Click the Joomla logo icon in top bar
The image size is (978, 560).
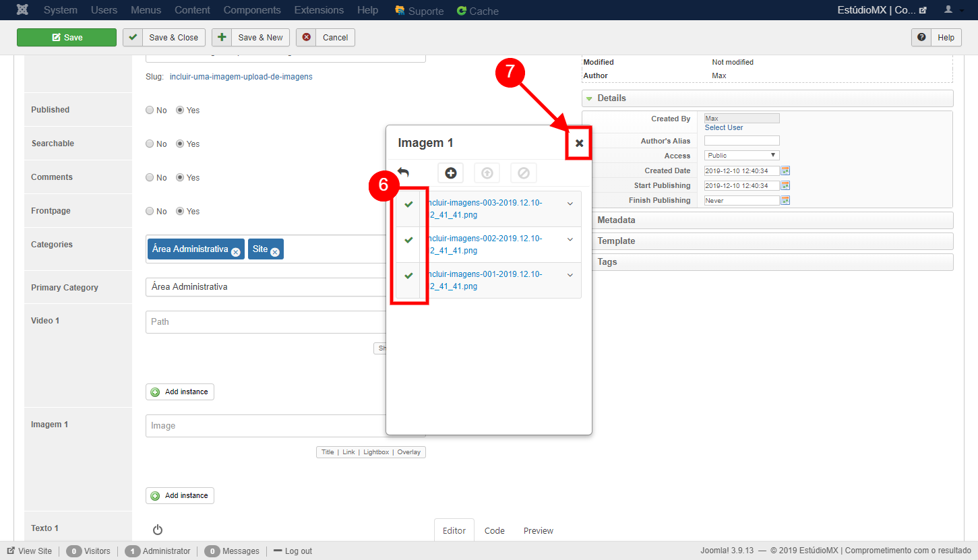pos(22,10)
